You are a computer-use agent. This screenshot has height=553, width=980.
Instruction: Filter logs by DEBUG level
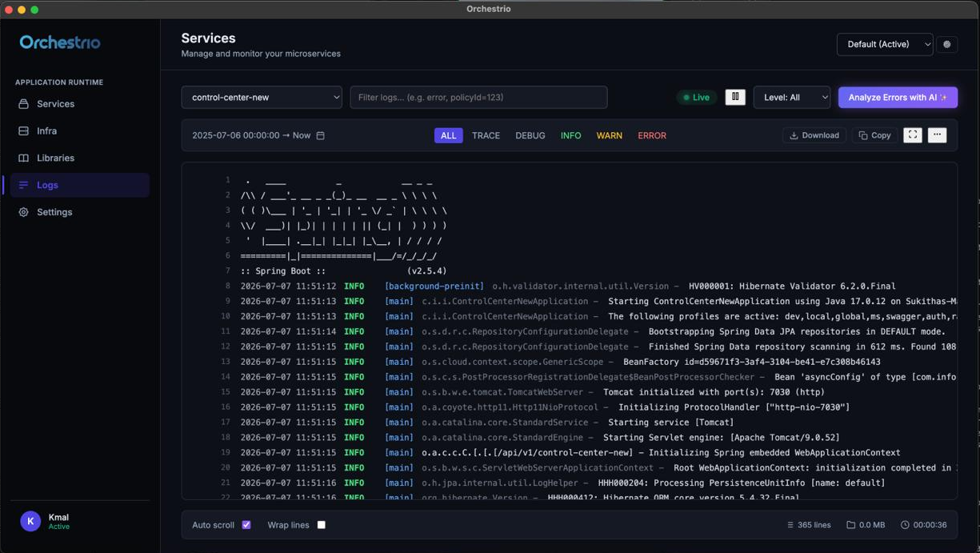point(530,136)
